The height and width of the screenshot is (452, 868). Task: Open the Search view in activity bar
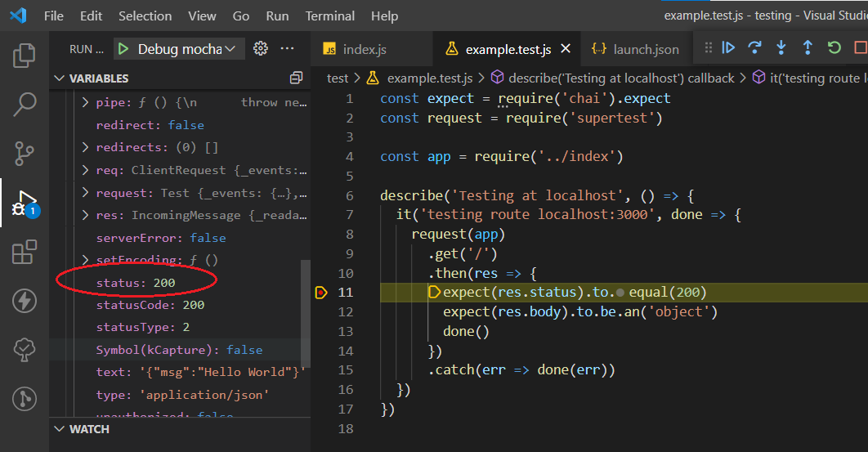[x=25, y=105]
